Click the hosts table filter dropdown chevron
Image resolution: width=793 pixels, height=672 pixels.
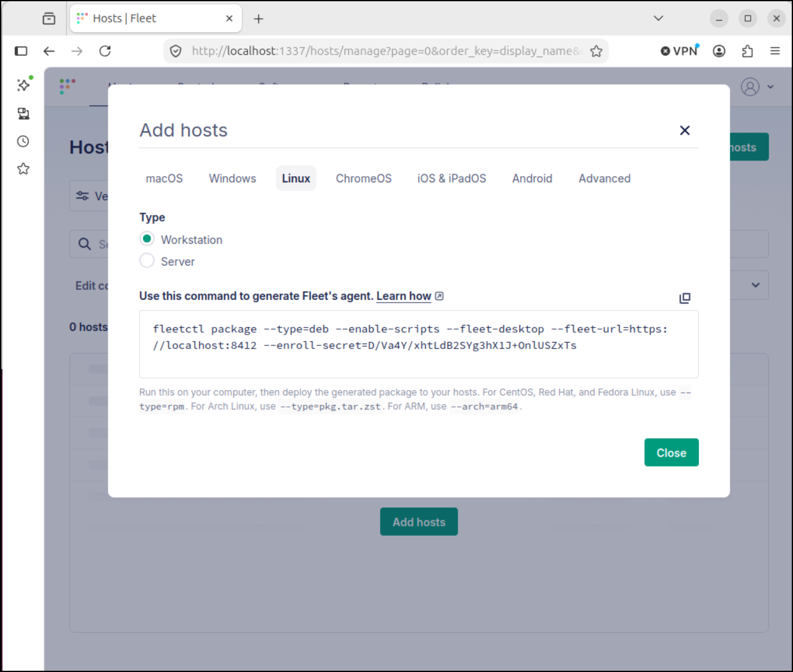click(x=756, y=285)
